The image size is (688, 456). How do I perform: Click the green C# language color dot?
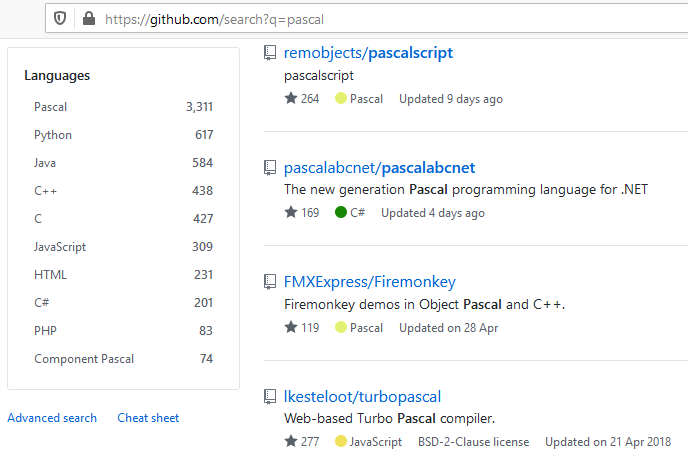(341, 213)
